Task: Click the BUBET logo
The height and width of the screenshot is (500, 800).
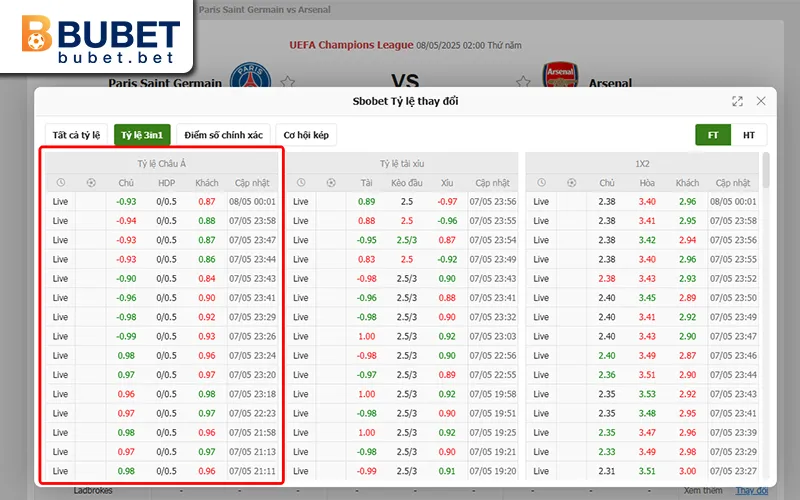Action: (101, 39)
